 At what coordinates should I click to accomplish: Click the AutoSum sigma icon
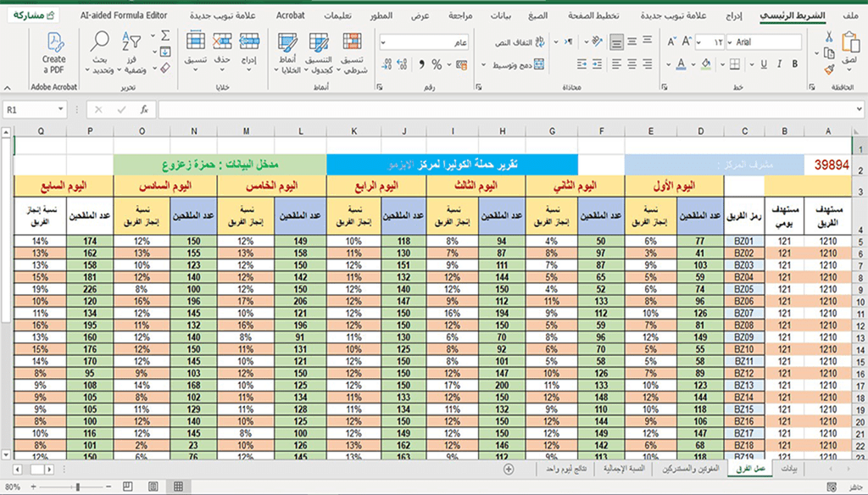[x=165, y=35]
